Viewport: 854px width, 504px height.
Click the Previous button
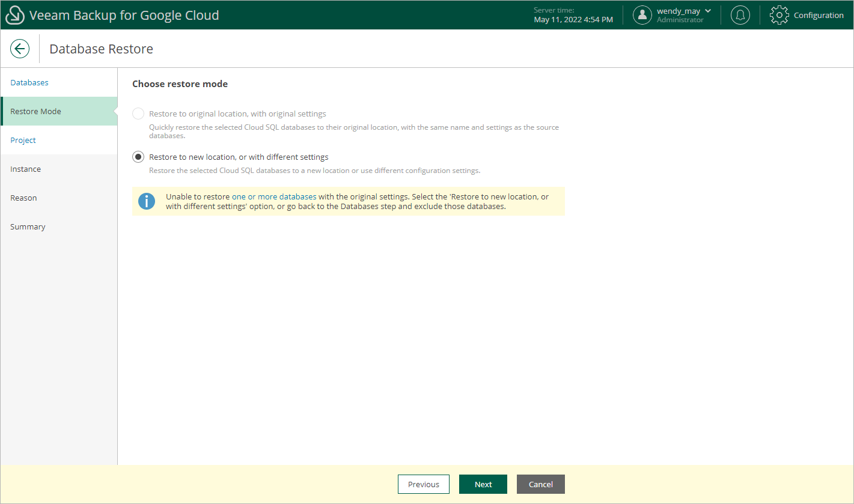(x=424, y=484)
